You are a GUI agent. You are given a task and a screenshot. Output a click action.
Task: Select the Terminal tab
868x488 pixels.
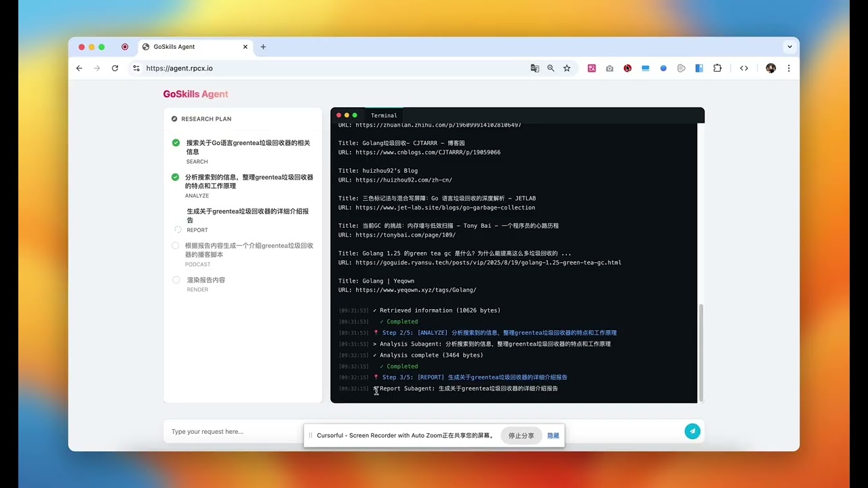[x=384, y=115]
